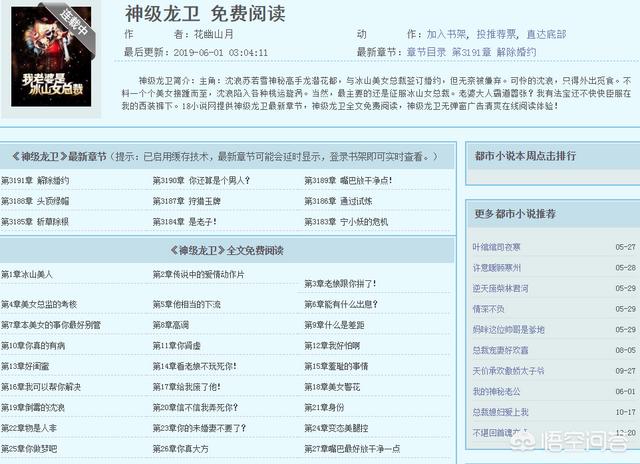The width and height of the screenshot is (640, 464).
Task: Click the 连载中 ribbon badge on cover
Action: [89, 19]
